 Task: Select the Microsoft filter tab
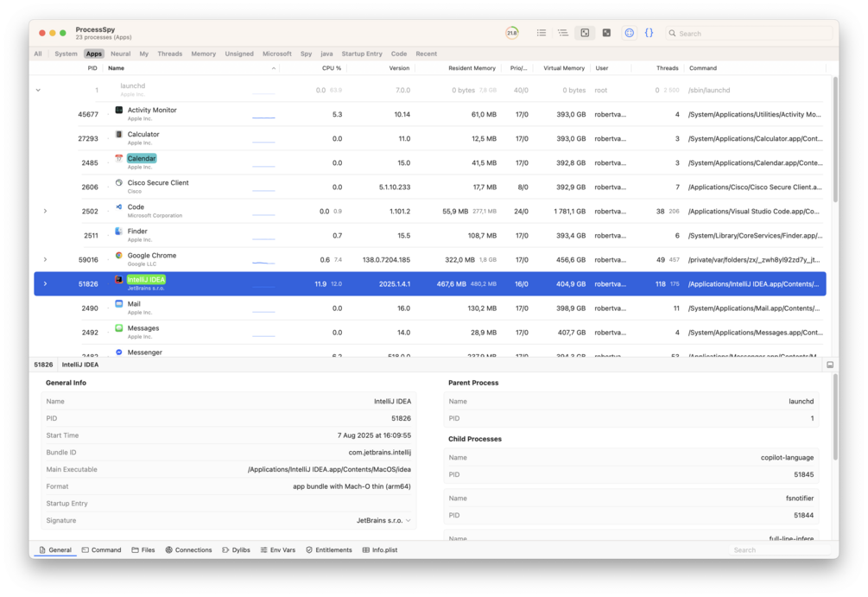coord(276,54)
